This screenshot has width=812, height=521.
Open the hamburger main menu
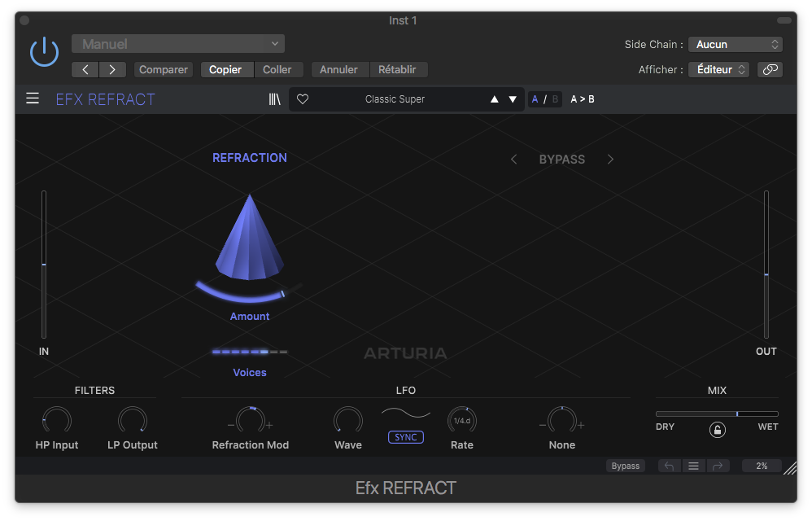click(x=33, y=99)
